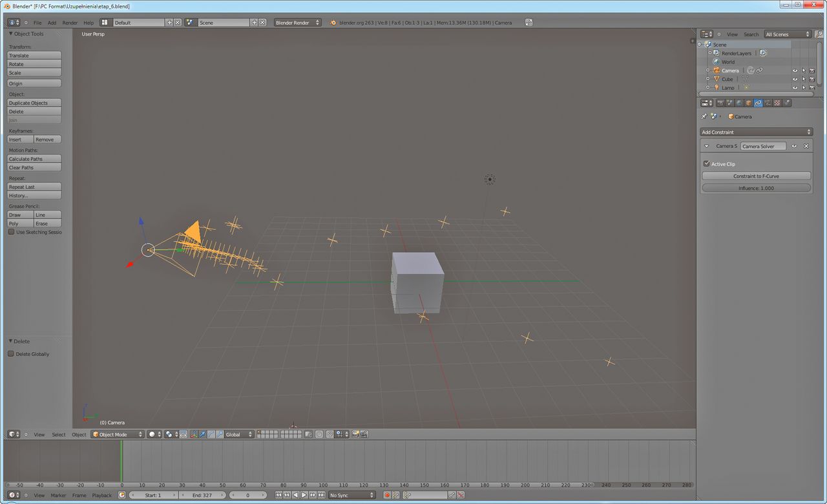Screen dimensions: 827x504
Task: Select the rotate manipulator icon
Action: (x=211, y=434)
